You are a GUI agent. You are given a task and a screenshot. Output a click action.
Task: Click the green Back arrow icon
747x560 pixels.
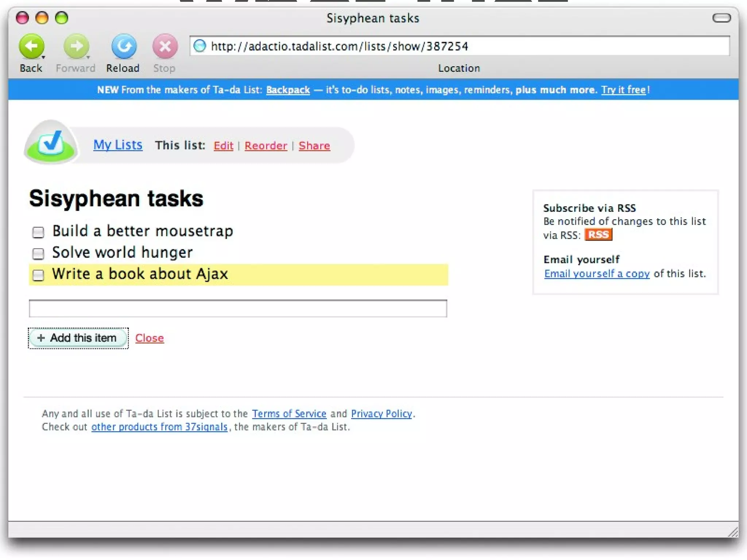click(31, 46)
